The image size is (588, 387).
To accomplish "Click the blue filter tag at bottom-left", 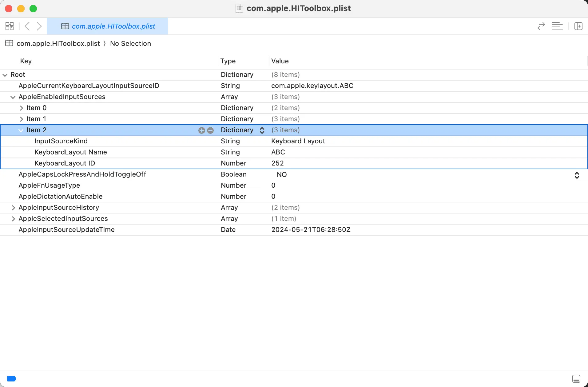I will [x=11, y=379].
